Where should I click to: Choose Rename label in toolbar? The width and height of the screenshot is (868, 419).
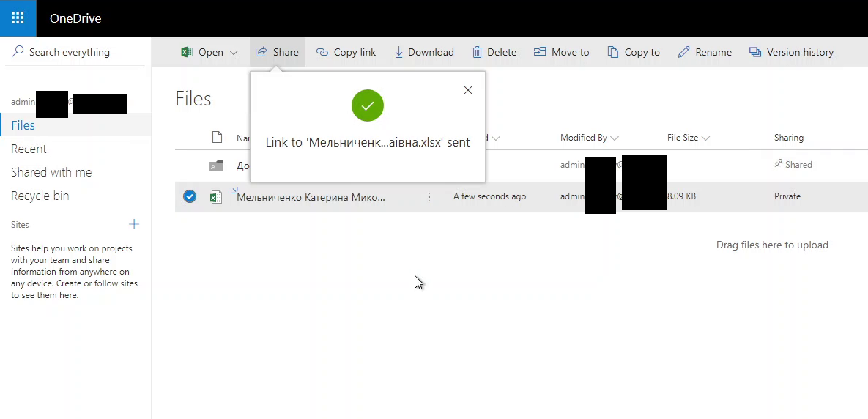pos(713,52)
